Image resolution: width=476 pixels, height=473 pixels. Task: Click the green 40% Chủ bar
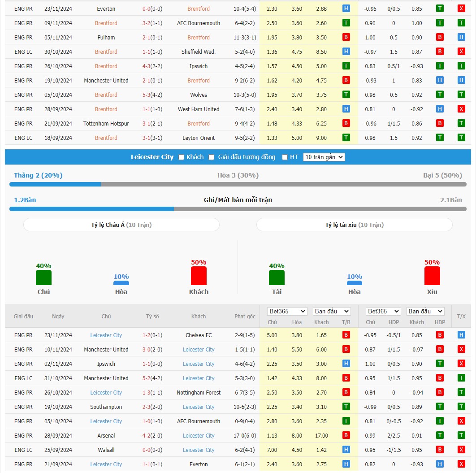pyautogui.click(x=44, y=278)
